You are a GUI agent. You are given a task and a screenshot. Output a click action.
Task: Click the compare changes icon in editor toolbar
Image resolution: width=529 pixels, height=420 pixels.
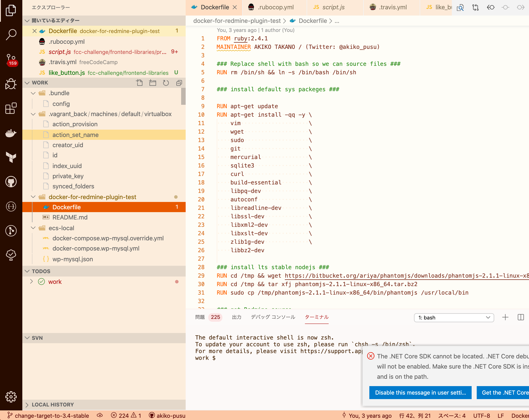(475, 7)
